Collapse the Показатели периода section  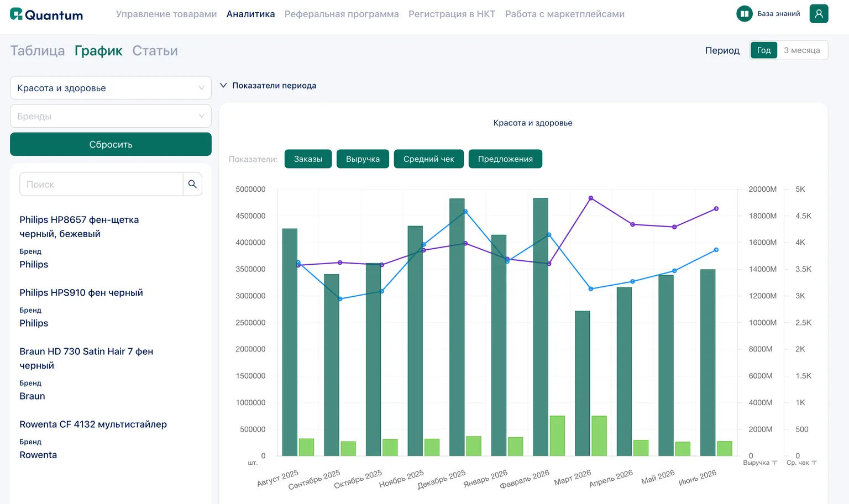(268, 86)
